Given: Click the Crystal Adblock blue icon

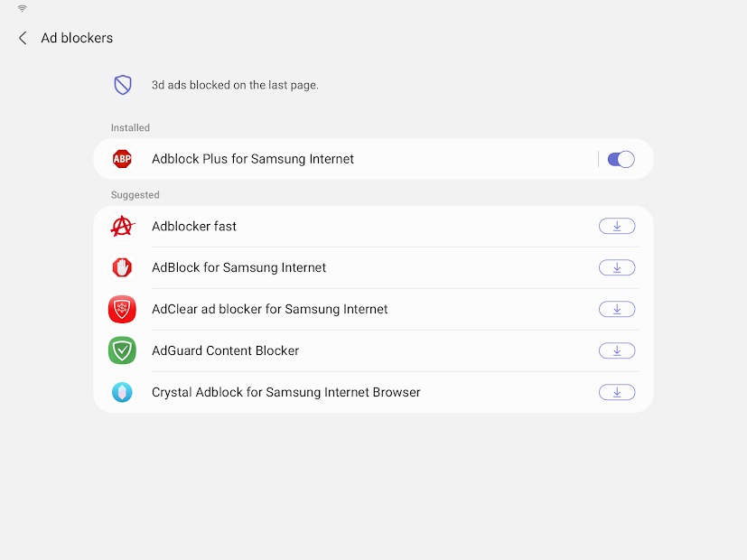Looking at the screenshot, I should coord(122,392).
